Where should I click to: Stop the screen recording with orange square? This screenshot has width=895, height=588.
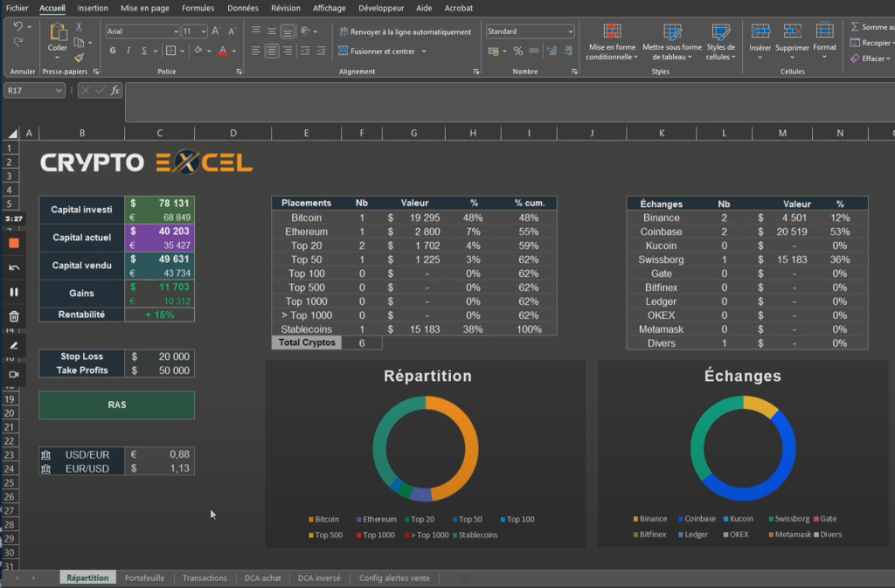(14, 243)
